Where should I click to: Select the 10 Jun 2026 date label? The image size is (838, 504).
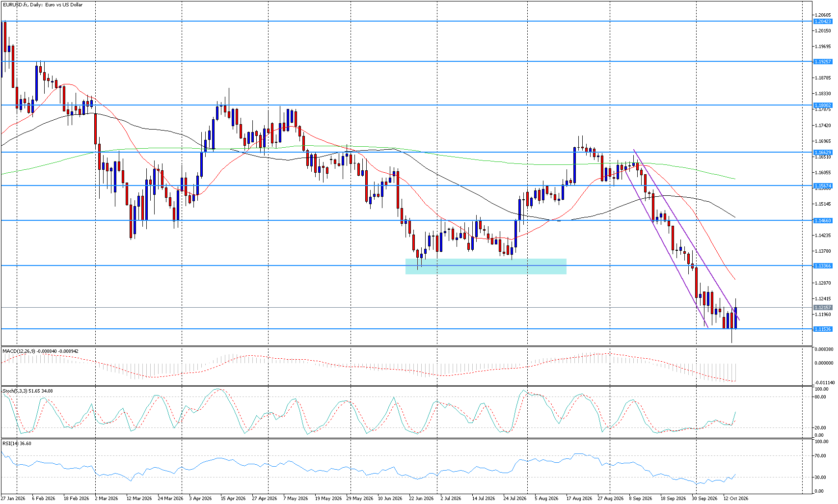point(391,499)
